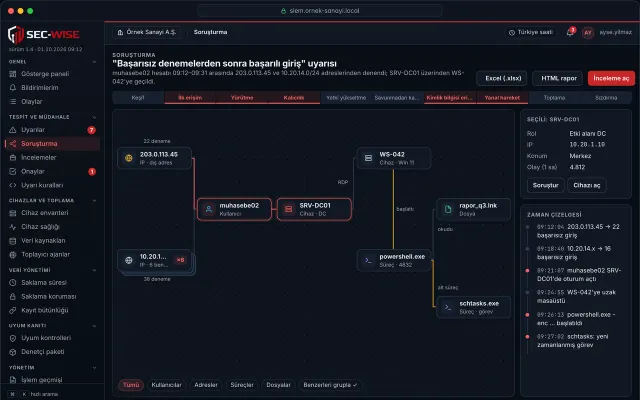This screenshot has height=400, width=640.
Task: Select the 09:21:07 muhasebe02 timeline event
Action: click(576, 274)
